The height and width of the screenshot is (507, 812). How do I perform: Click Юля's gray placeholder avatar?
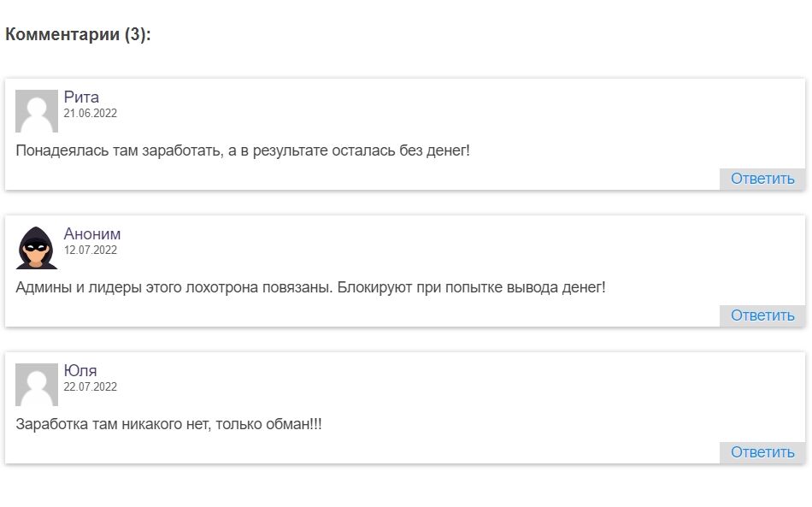click(x=37, y=385)
